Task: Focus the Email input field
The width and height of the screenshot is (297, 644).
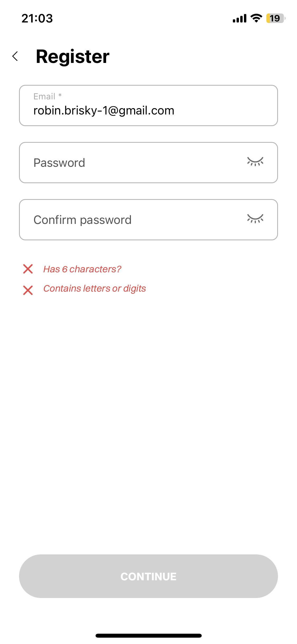Action: (x=148, y=105)
